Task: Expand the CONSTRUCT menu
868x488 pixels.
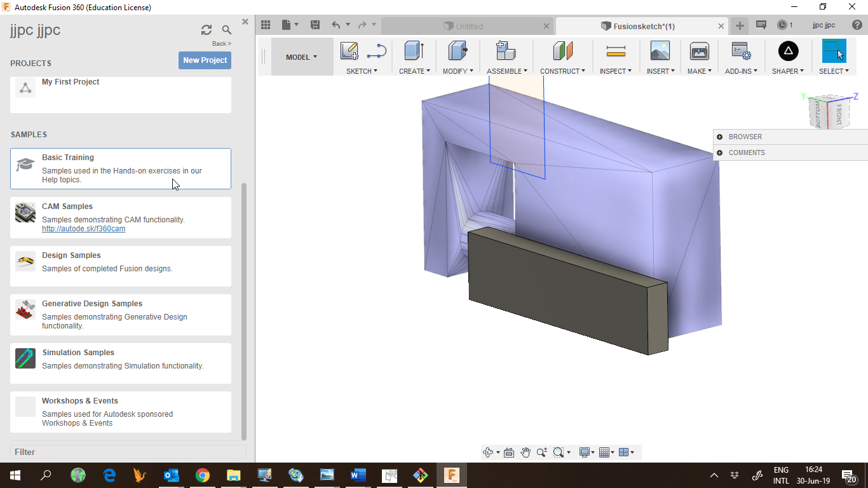Action: point(562,71)
